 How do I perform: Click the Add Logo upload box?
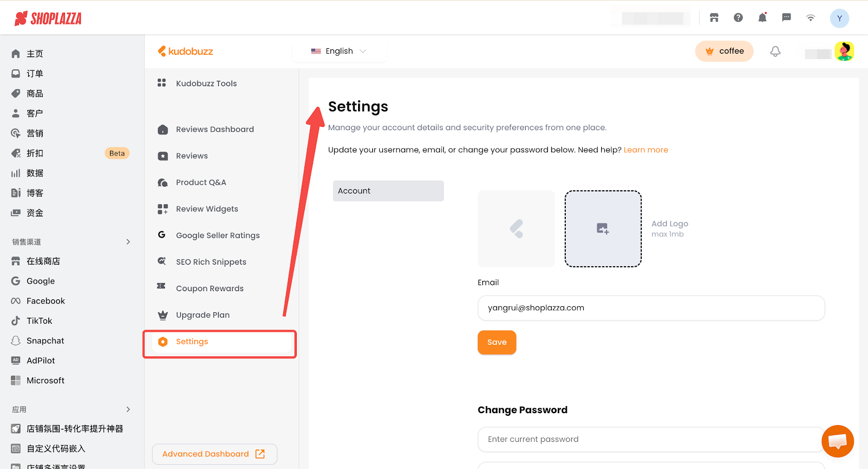click(x=603, y=229)
